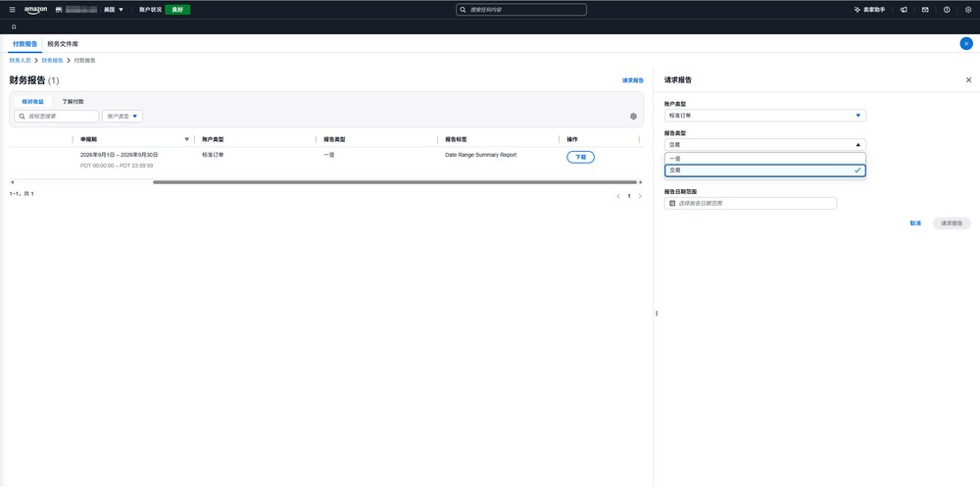This screenshot has height=487, width=980.
Task: Click the 标准订单 table cell
Action: (x=213, y=155)
